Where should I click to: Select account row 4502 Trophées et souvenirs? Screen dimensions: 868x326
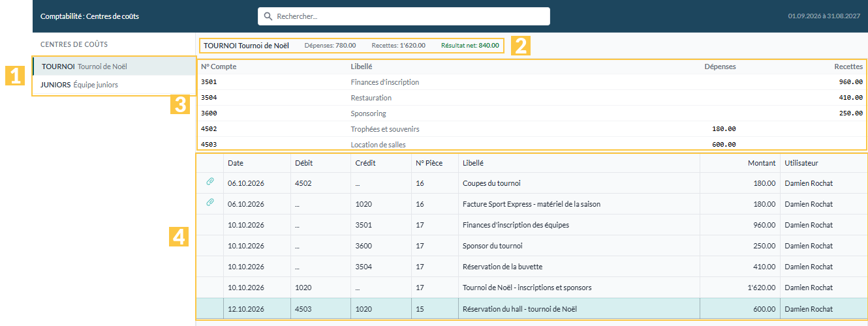pyautogui.click(x=532, y=129)
